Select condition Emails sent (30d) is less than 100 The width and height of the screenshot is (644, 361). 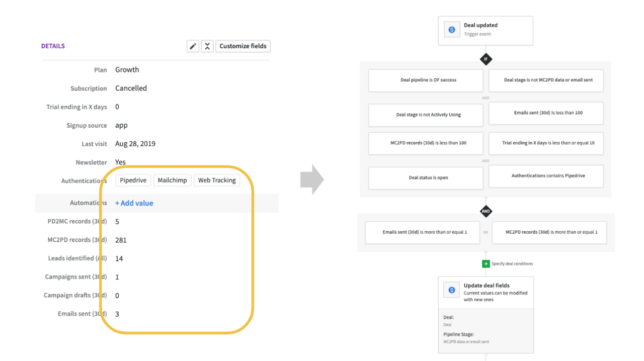coord(546,113)
